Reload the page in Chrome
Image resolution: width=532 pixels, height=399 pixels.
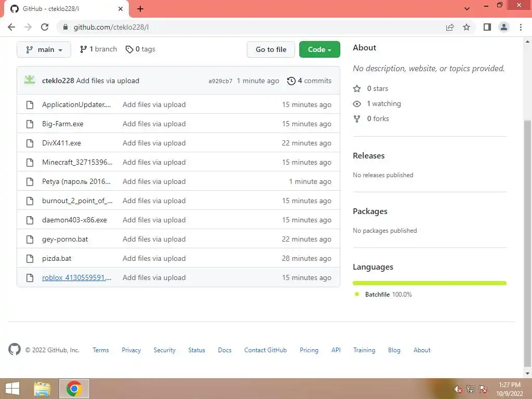point(45,27)
